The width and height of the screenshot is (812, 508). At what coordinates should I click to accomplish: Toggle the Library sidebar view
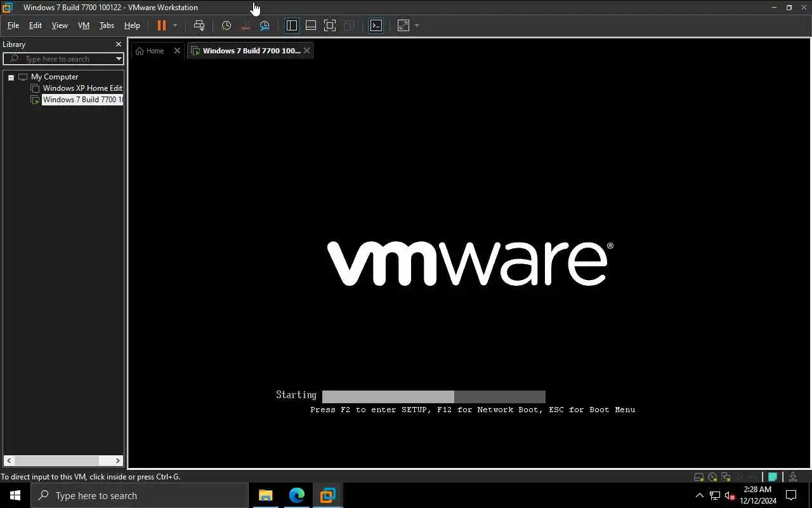tap(292, 25)
